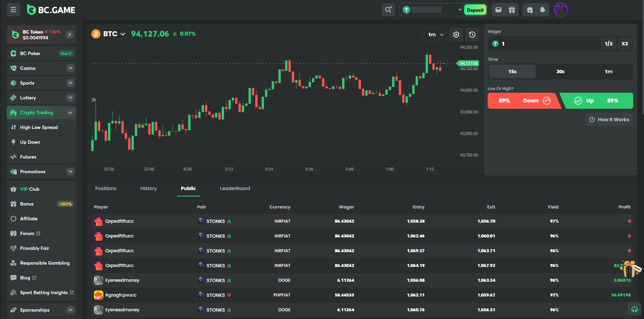Click the Profit column header
The width and height of the screenshot is (644, 319).
624,207
